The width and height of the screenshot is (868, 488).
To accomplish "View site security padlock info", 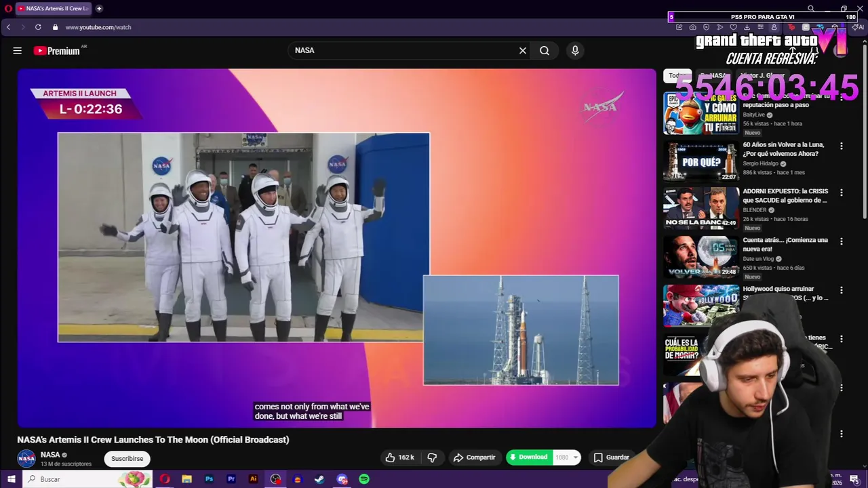I will (x=55, y=27).
